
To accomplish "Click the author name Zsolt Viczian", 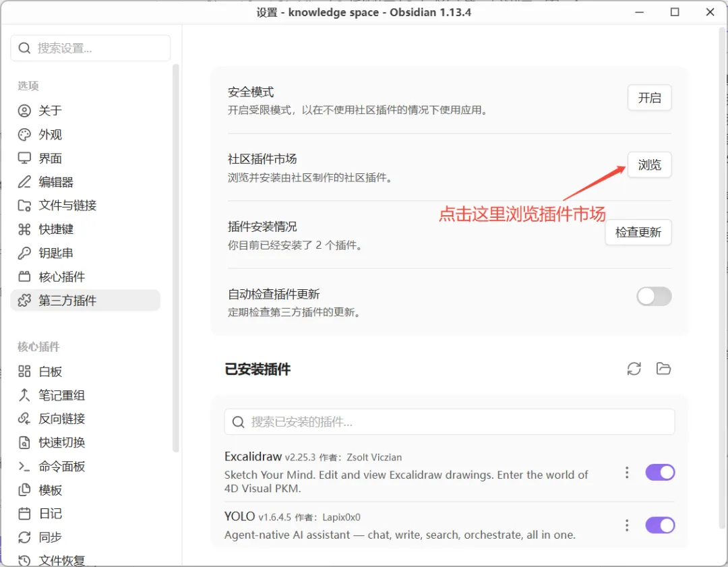I will click(374, 457).
